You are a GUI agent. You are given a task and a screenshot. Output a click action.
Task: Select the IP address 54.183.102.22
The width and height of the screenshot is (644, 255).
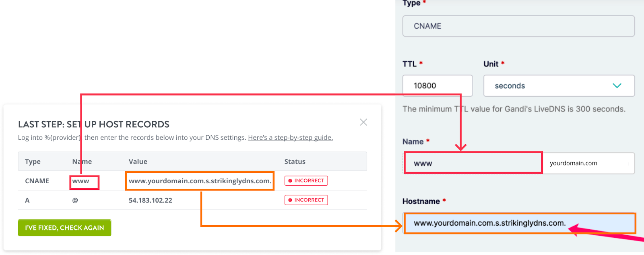pos(150,200)
